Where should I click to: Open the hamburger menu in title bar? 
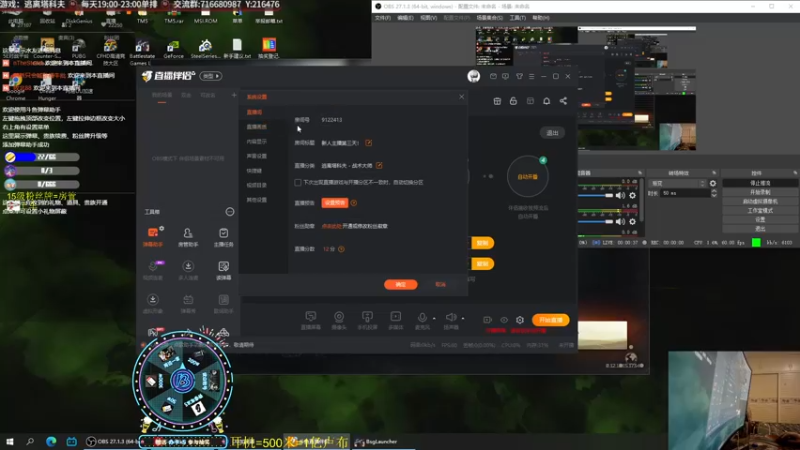pyautogui.click(x=532, y=76)
